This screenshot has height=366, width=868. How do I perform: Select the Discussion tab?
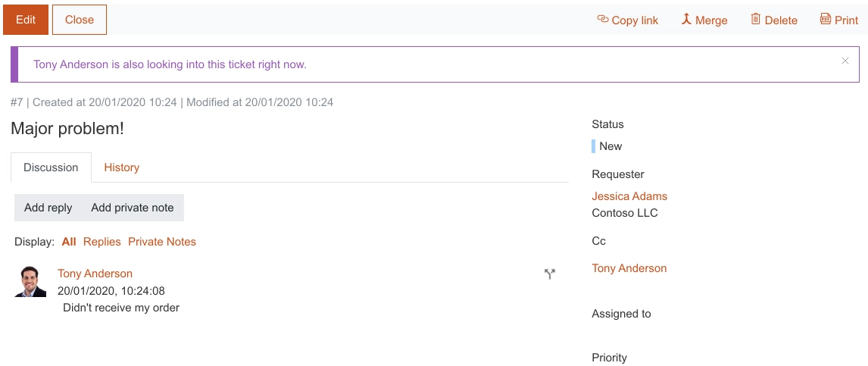tap(51, 167)
